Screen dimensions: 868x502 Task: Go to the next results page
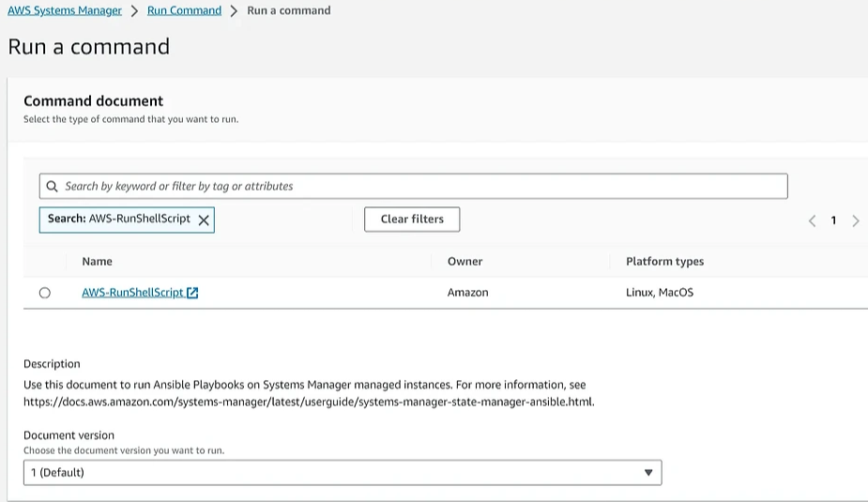[x=855, y=221]
